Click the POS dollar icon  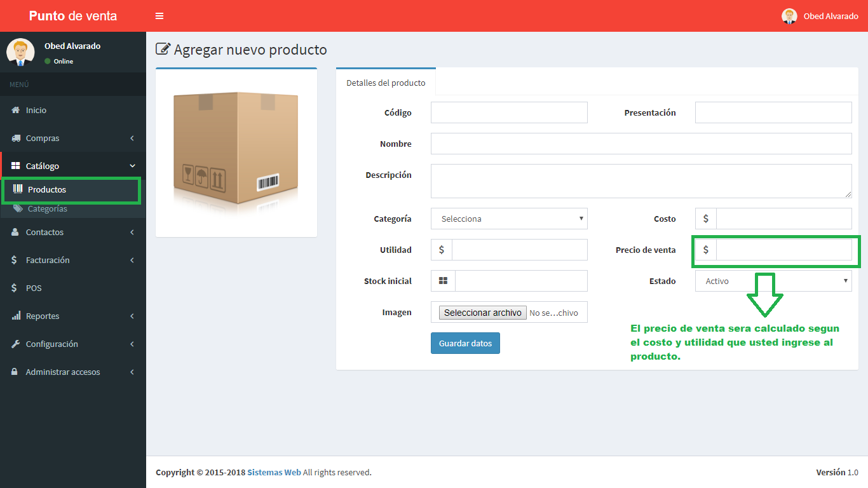point(15,288)
